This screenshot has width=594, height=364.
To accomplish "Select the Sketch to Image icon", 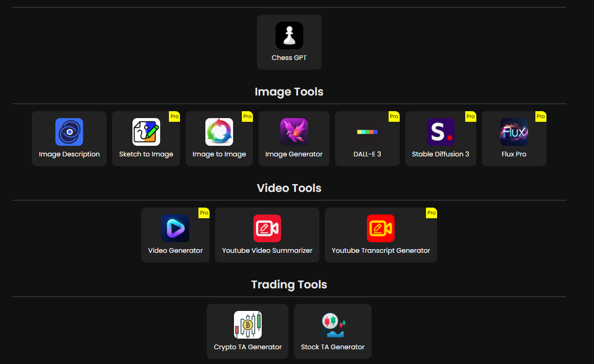I will [146, 132].
